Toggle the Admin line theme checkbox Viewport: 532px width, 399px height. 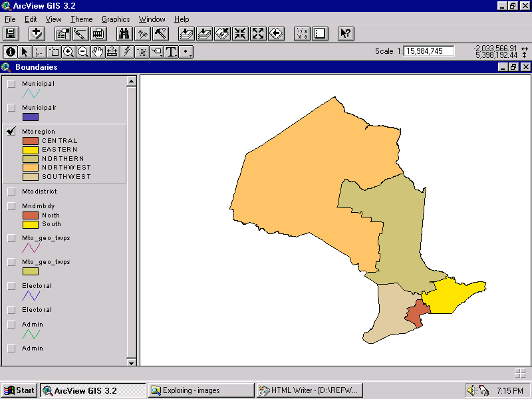coord(11,325)
